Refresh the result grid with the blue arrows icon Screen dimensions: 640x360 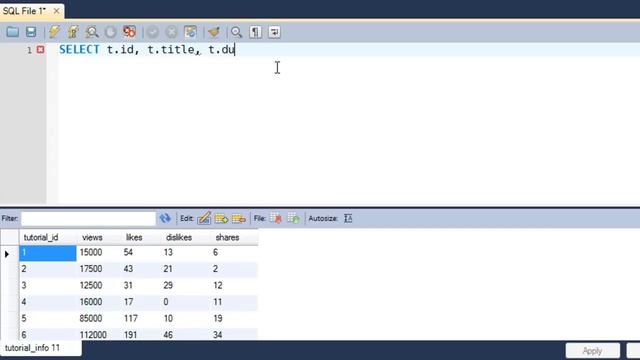(x=165, y=218)
